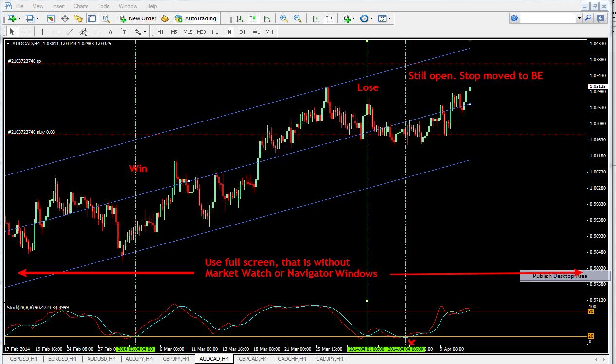Open the Insert menu
616x364 pixels.
[x=58, y=6]
